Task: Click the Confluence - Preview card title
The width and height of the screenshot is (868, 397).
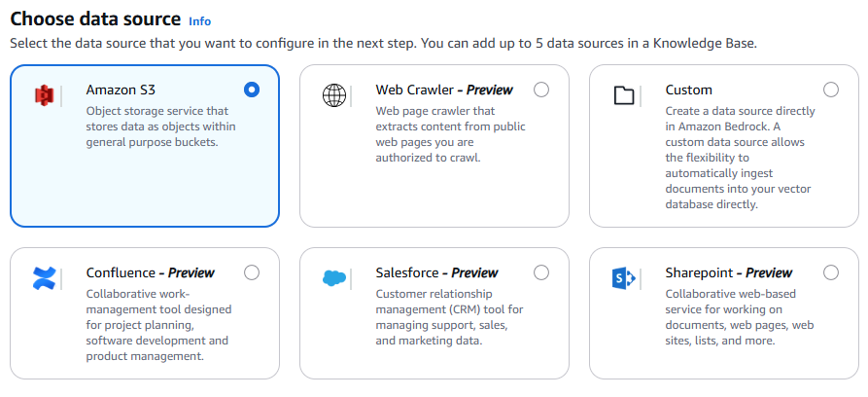Action: [151, 272]
